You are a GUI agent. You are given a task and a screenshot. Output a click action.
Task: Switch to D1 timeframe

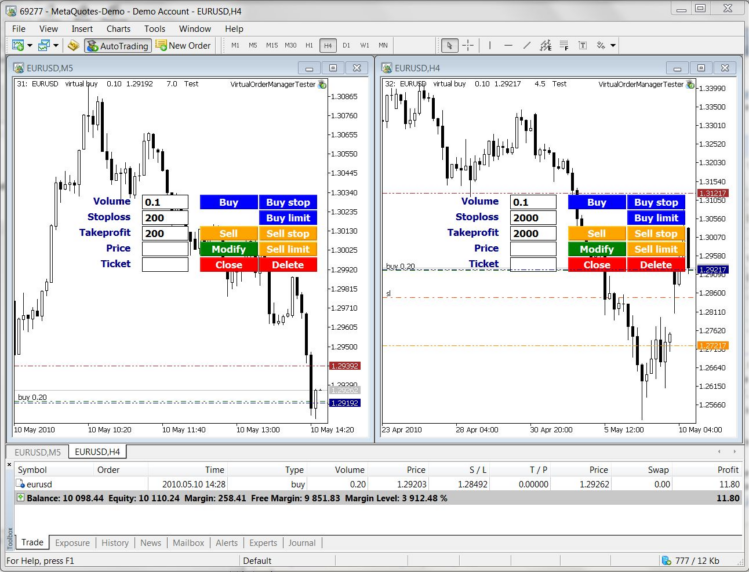point(346,45)
